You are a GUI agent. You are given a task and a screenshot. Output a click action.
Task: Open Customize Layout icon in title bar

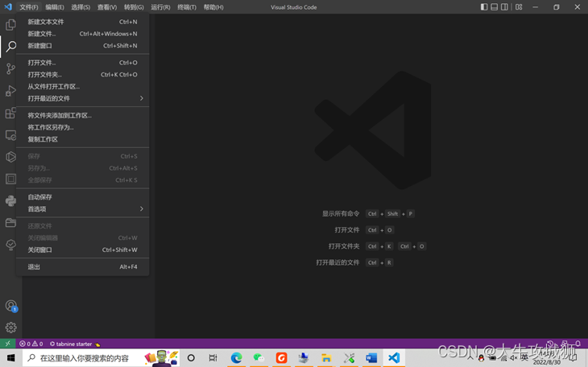[x=519, y=7]
